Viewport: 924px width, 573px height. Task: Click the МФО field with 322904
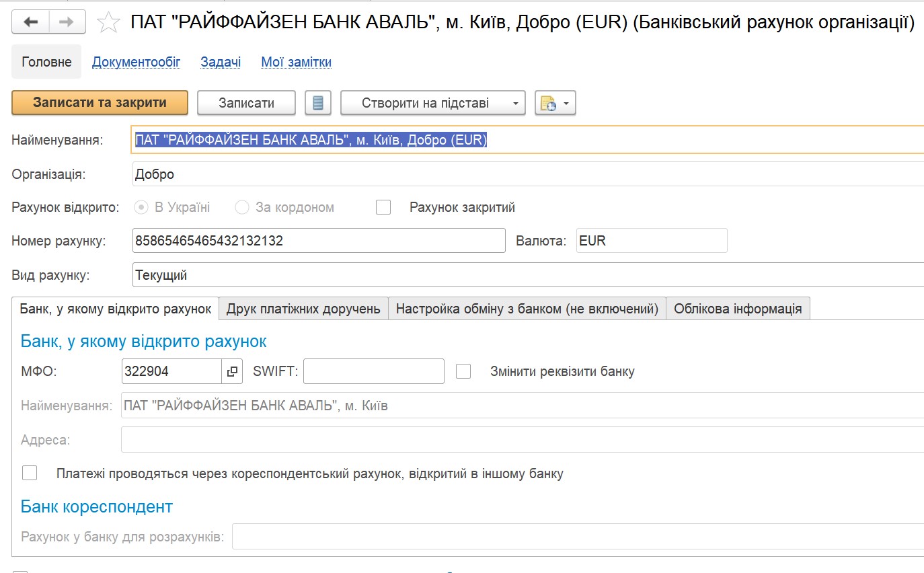tap(171, 371)
